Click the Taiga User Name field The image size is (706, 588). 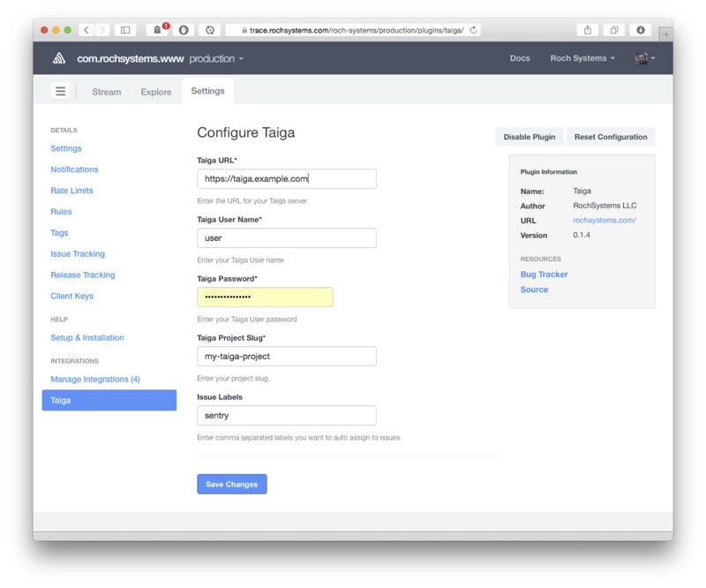tap(286, 237)
